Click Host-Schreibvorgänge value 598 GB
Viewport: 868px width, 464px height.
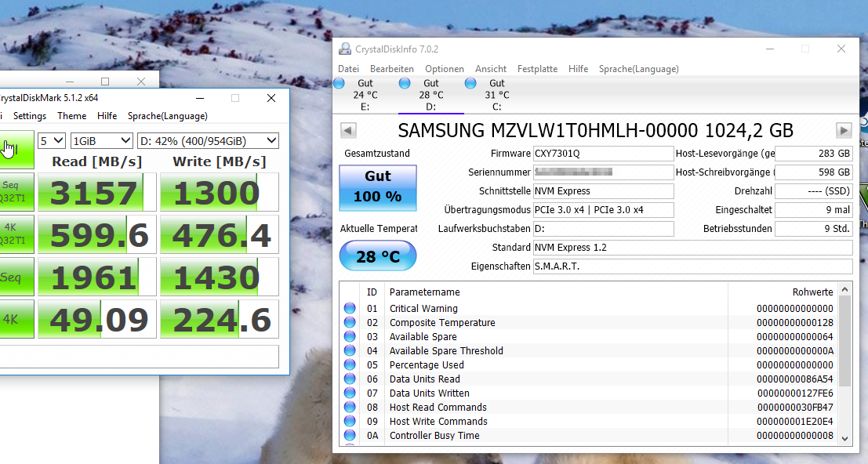point(813,172)
